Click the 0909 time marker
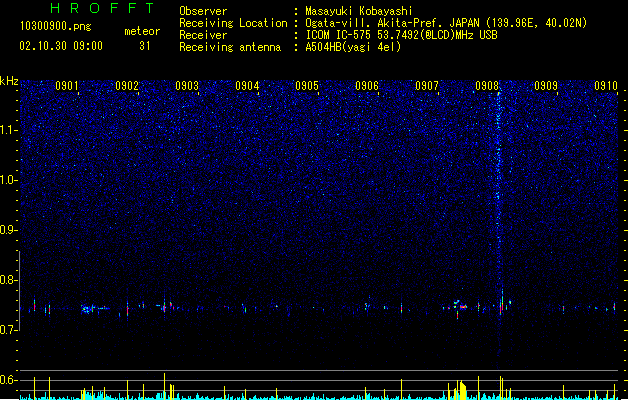This screenshot has height=400, width=629. coord(546,86)
